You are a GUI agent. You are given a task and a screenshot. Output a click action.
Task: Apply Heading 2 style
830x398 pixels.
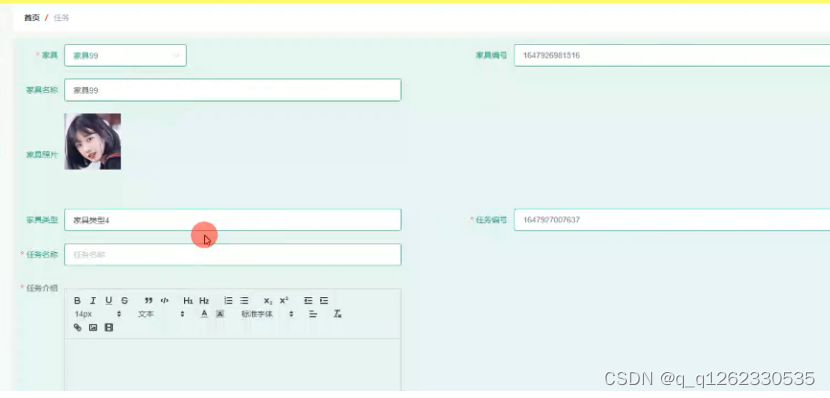(204, 301)
